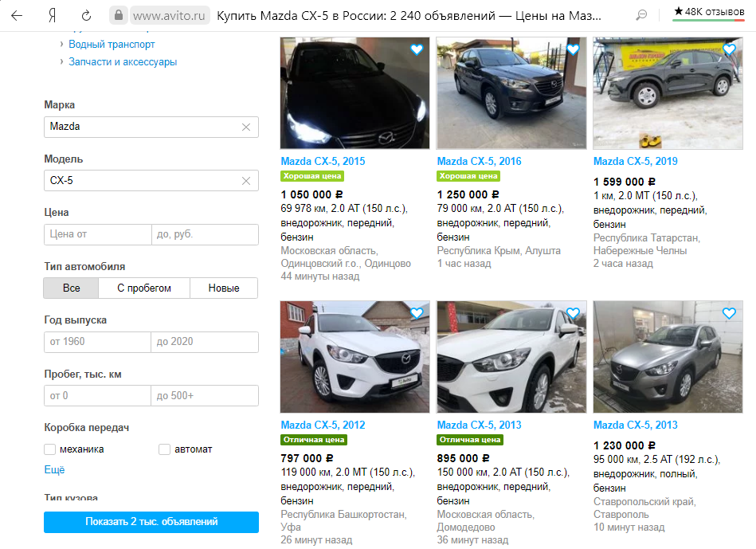Clear the CX-5 model field
The image size is (756, 549).
click(246, 180)
